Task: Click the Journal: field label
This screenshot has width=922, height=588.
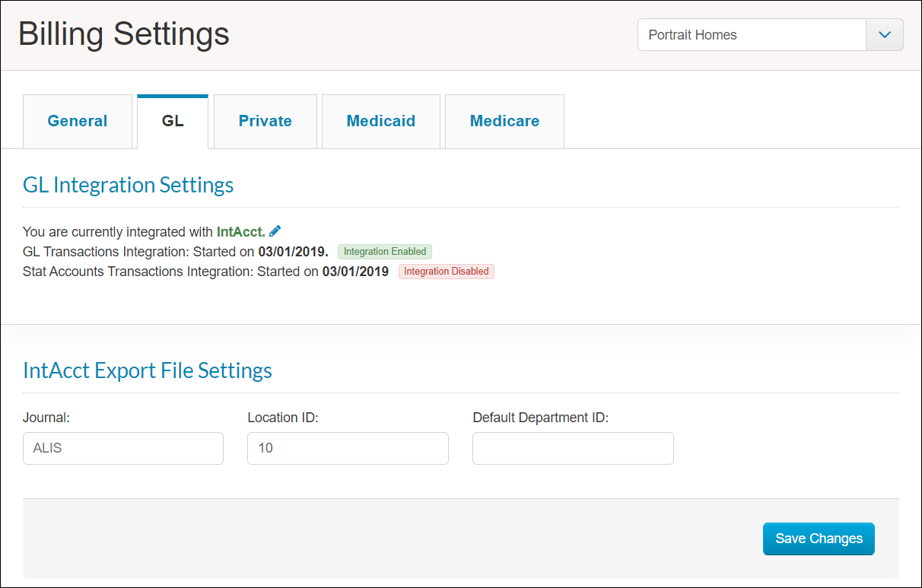Action: (46, 417)
